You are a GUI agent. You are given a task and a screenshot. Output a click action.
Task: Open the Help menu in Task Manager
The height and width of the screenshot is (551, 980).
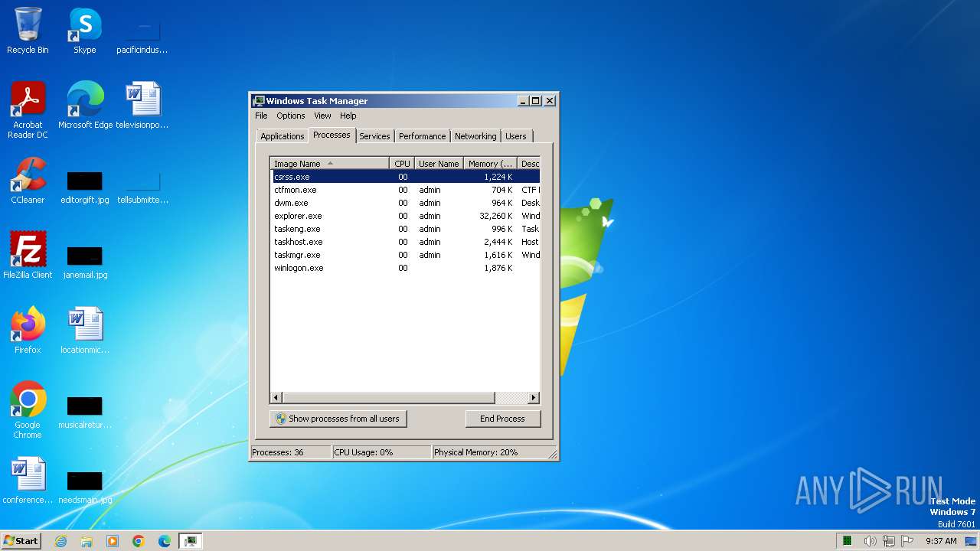[x=348, y=116]
